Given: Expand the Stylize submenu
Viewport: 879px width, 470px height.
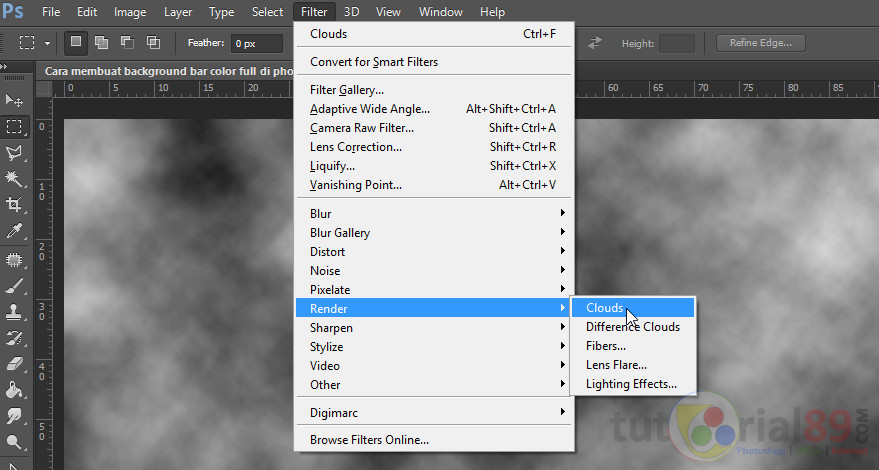Looking at the screenshot, I should [433, 347].
